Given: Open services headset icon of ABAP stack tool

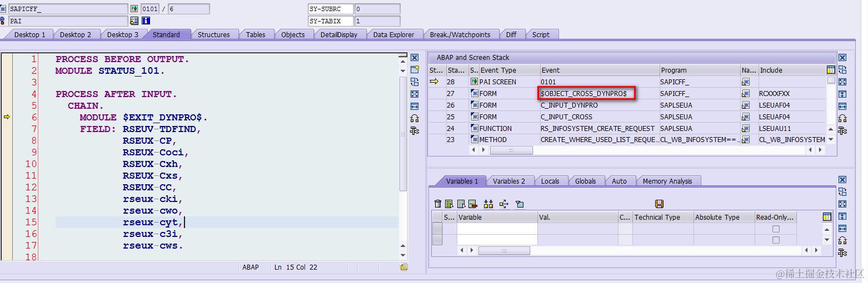Looking at the screenshot, I should pos(842,118).
